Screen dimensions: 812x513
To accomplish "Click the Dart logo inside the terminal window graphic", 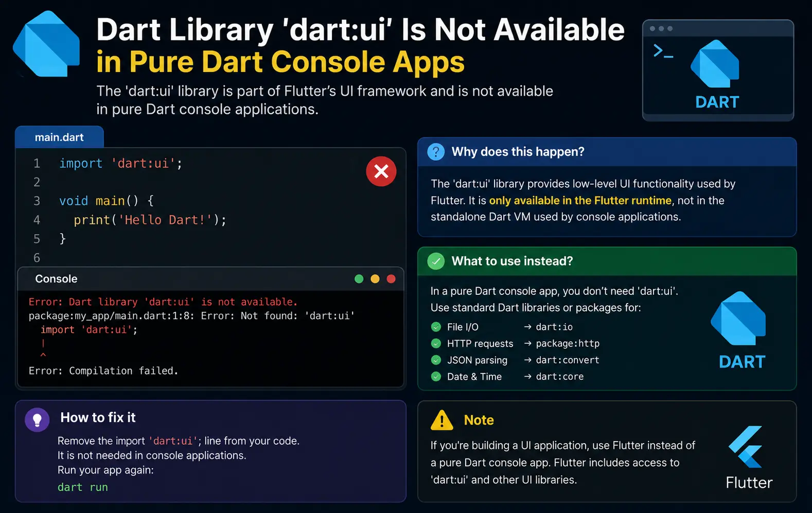I will (715, 63).
